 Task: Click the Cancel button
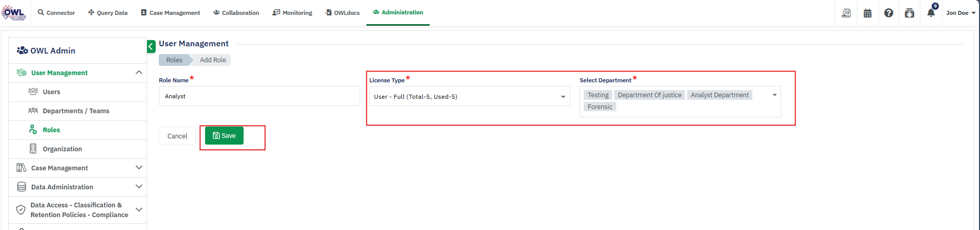coord(177,136)
